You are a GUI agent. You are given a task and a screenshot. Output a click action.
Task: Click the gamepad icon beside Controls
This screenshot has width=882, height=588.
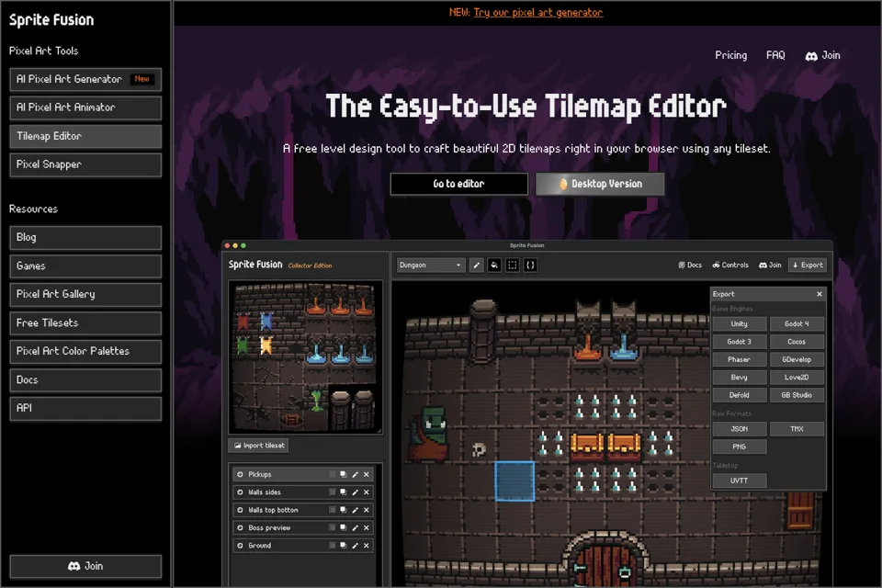tap(716, 265)
